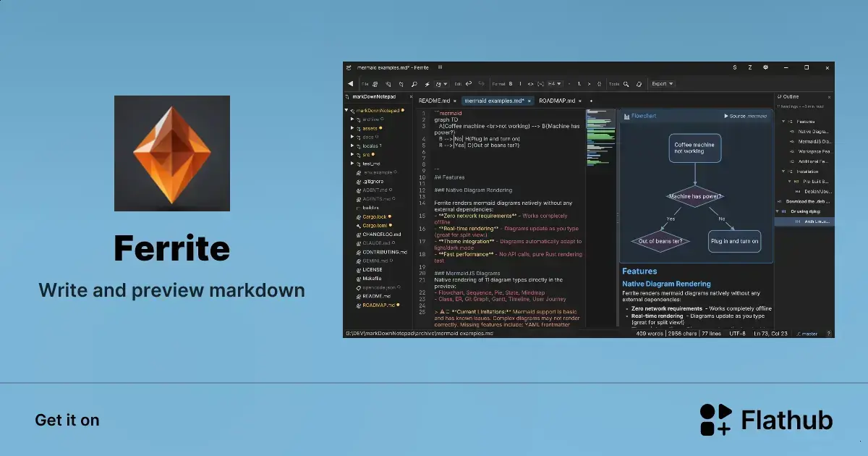The width and height of the screenshot is (868, 456).
Task: Click the 'Plug in and turn on' flowchart node
Action: tap(735, 241)
